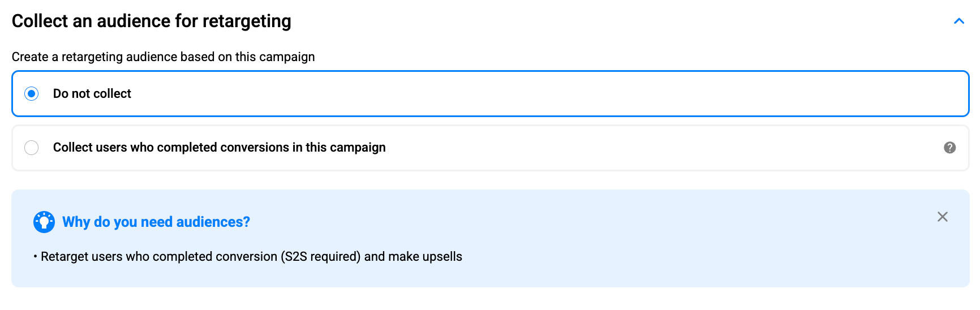Click the word "audiences?" in the blue heading

[x=213, y=222]
